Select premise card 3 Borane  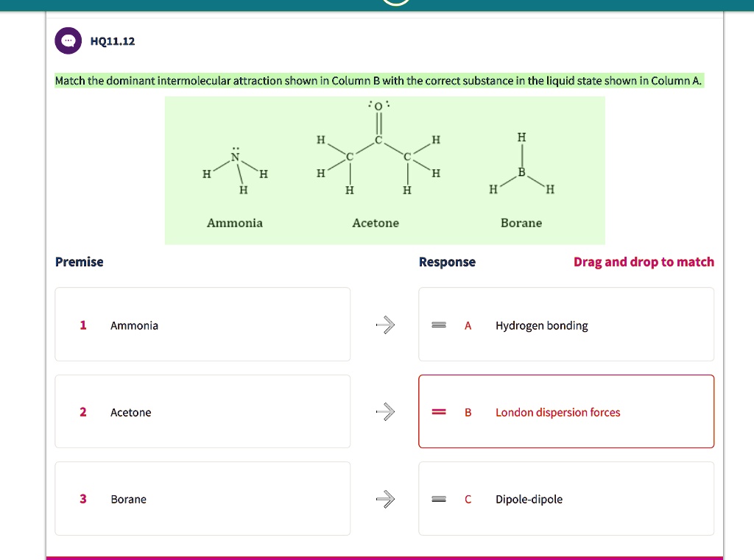click(x=202, y=498)
